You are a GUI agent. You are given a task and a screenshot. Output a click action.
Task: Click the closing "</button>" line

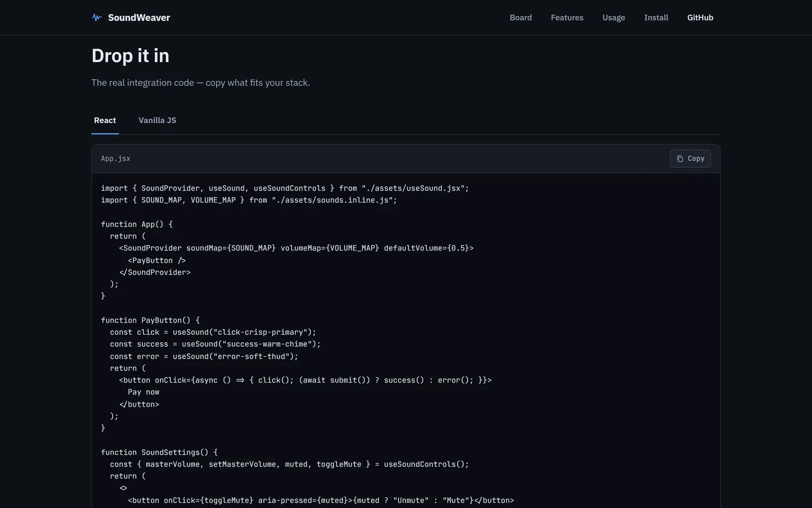139,404
